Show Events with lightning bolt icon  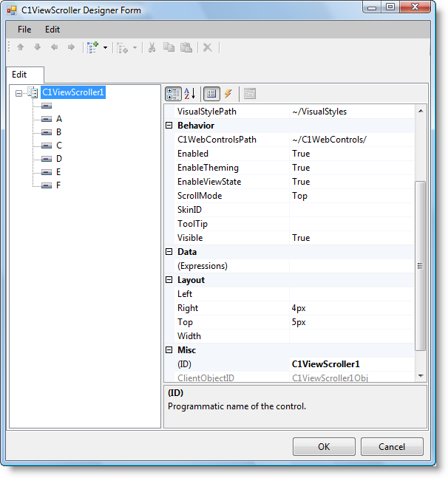pos(228,94)
